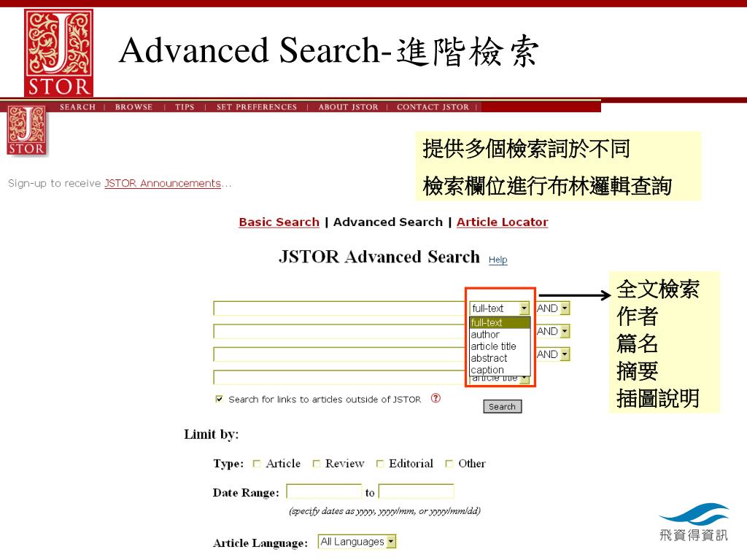Toggle search links outside JSTOR checkbox
Screen dimensions: 747x560
(219, 399)
